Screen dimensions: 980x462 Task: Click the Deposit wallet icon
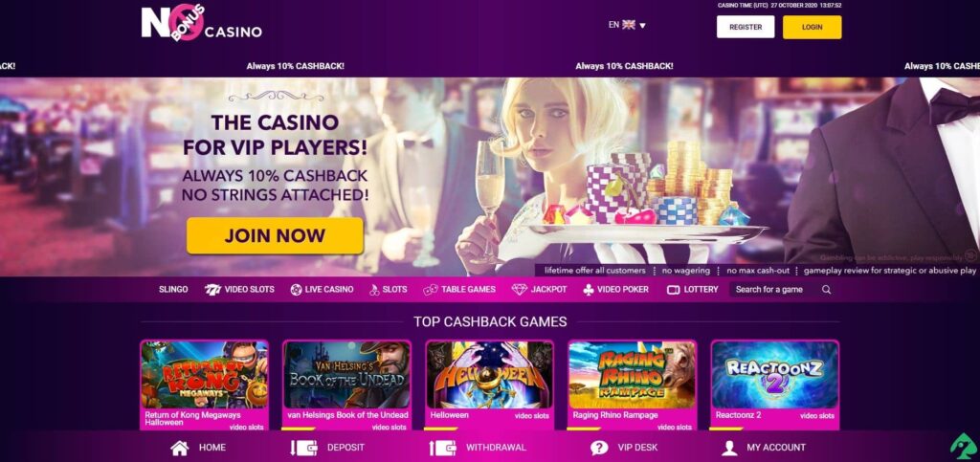pyautogui.click(x=304, y=448)
